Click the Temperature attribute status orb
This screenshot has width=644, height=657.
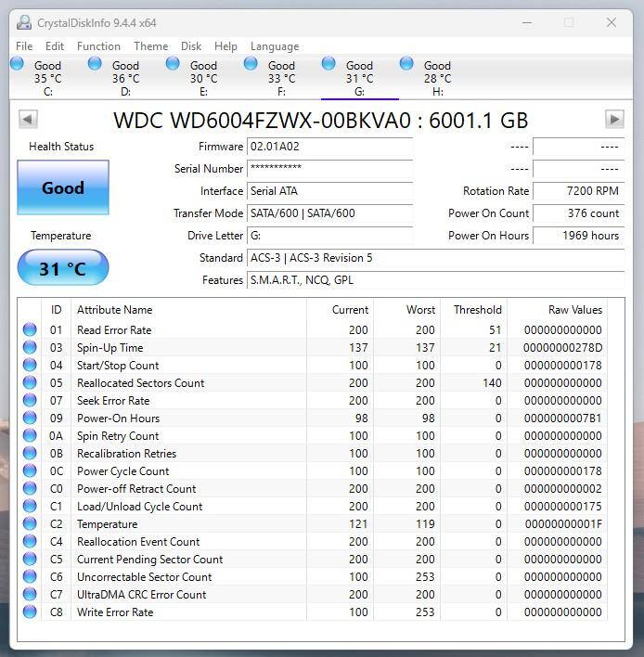click(30, 523)
